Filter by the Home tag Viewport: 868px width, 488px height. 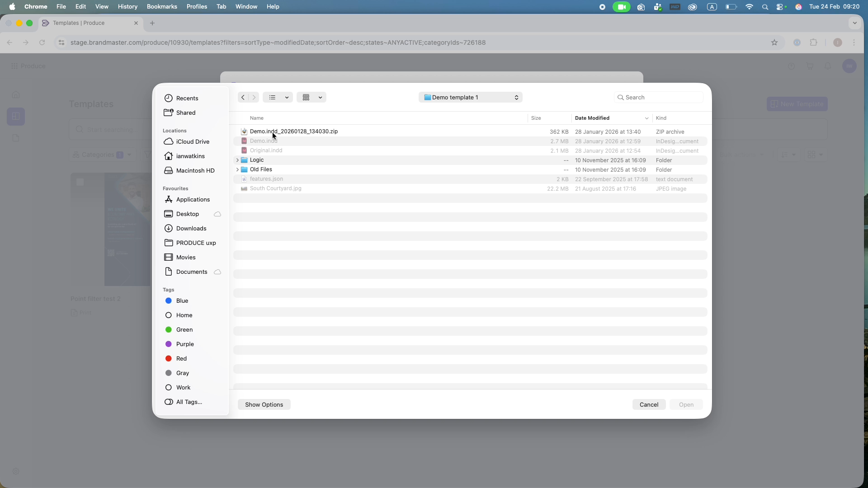pos(179,315)
